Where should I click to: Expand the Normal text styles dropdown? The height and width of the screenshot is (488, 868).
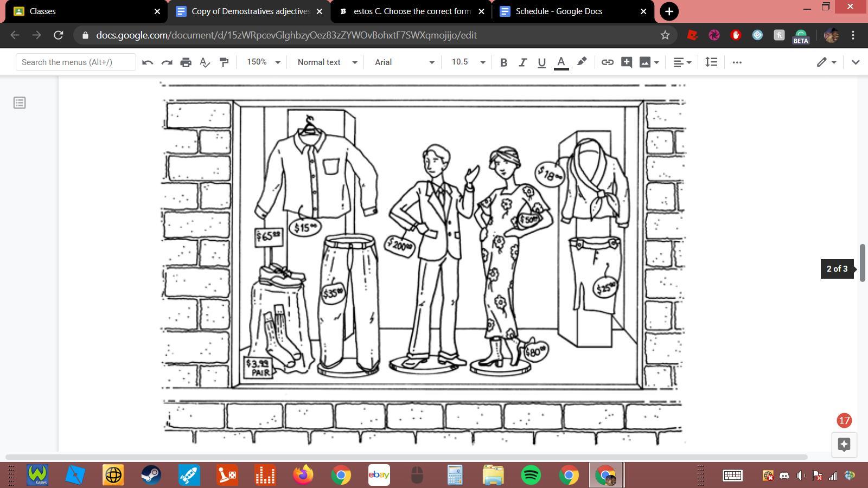pyautogui.click(x=327, y=62)
